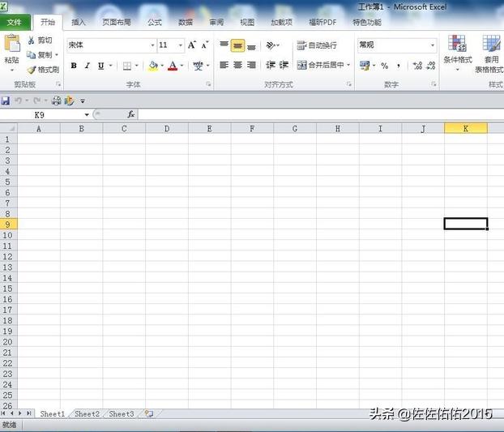This screenshot has height=432, width=504.
Task: Click the Save icon in quick access toolbar
Action: (x=6, y=101)
